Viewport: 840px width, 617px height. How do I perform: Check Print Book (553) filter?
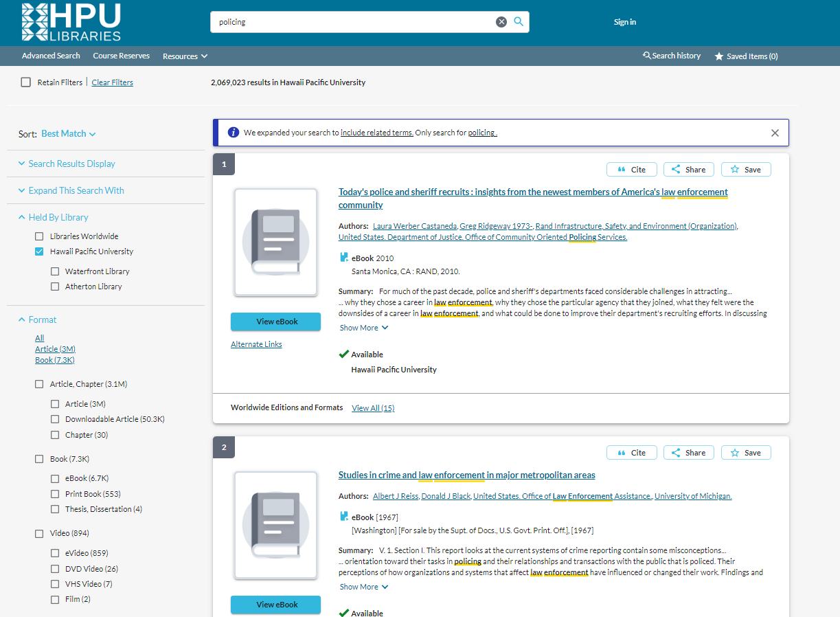pyautogui.click(x=55, y=494)
